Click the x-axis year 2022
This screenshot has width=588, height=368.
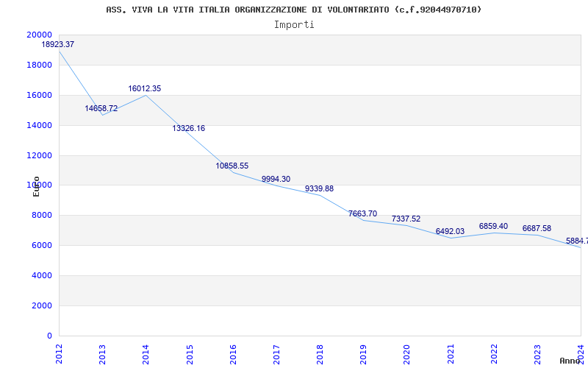(x=494, y=354)
